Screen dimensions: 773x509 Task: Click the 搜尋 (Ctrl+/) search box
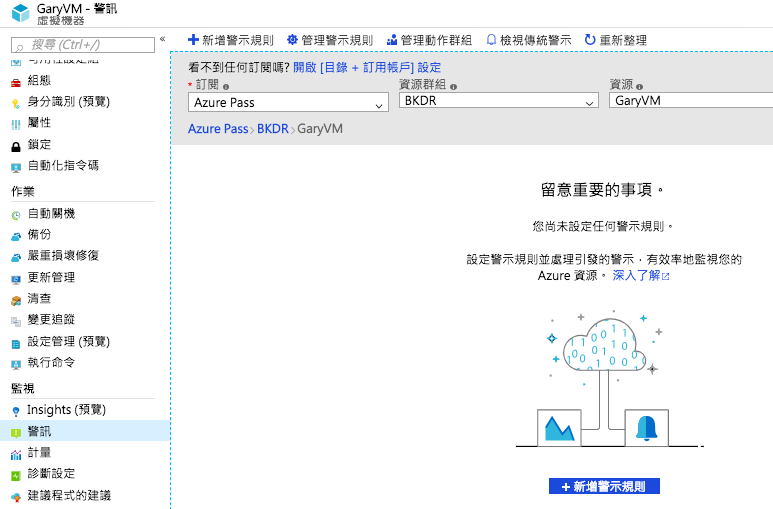[x=83, y=45]
